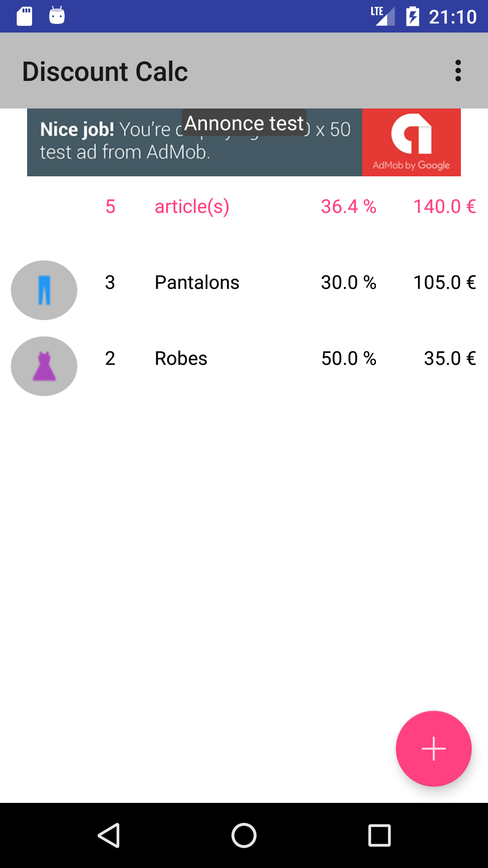
Task: Tap the debug notification icon
Action: [x=57, y=15]
